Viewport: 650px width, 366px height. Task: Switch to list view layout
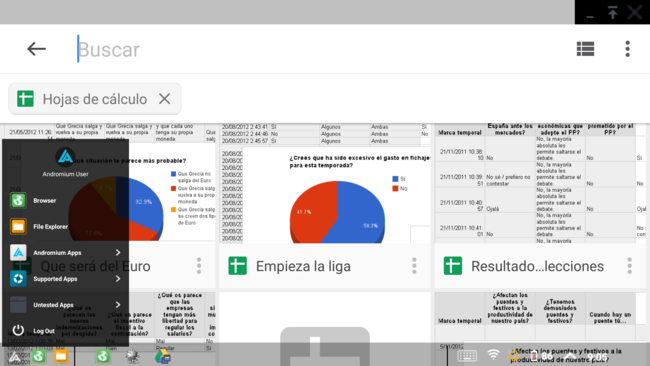tap(585, 49)
